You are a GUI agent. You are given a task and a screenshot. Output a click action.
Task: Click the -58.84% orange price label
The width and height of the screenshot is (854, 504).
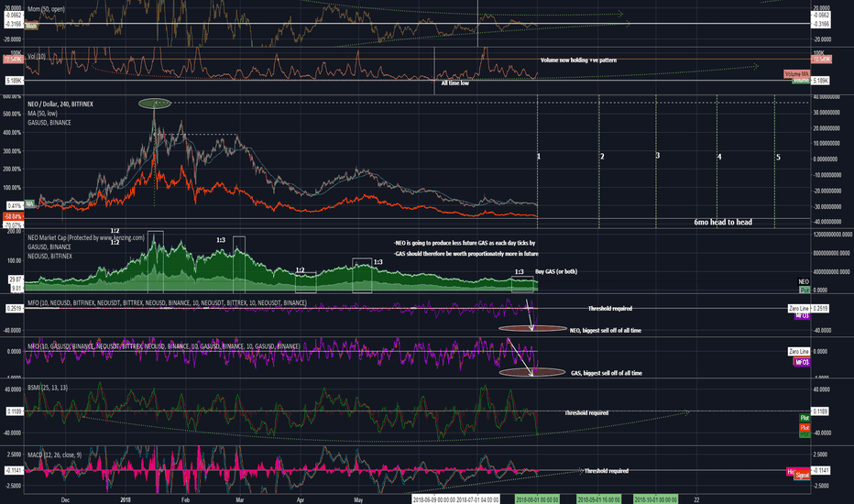14,217
